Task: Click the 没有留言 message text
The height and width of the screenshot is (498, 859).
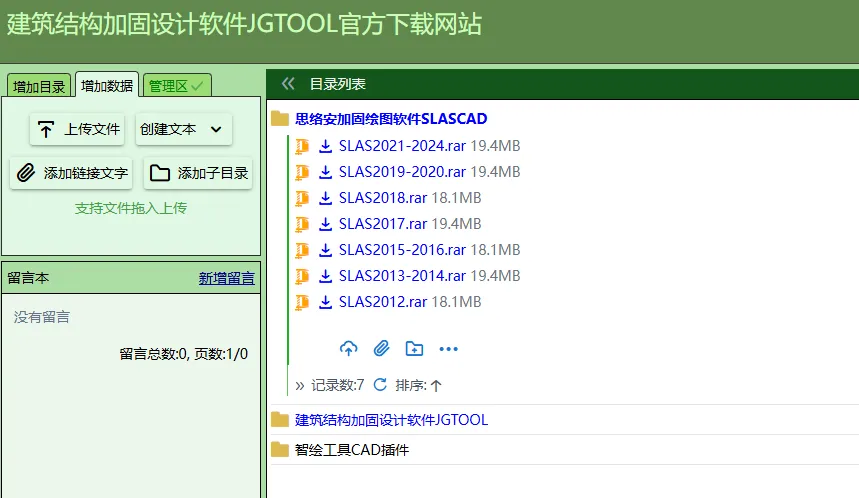Action: click(x=42, y=317)
